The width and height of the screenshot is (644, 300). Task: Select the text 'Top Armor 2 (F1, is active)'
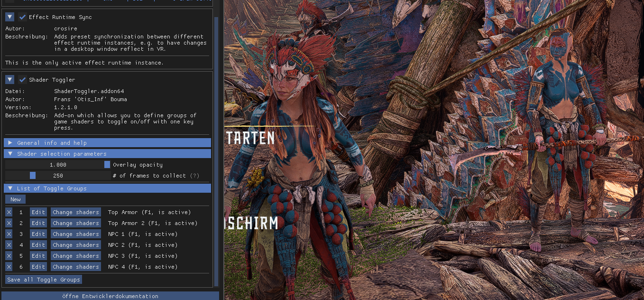153,223
